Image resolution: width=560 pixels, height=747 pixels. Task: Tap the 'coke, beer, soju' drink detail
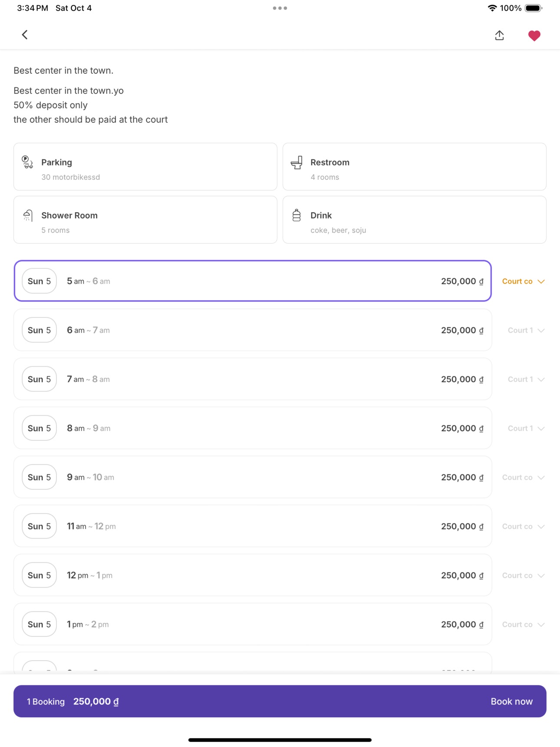[x=338, y=230]
